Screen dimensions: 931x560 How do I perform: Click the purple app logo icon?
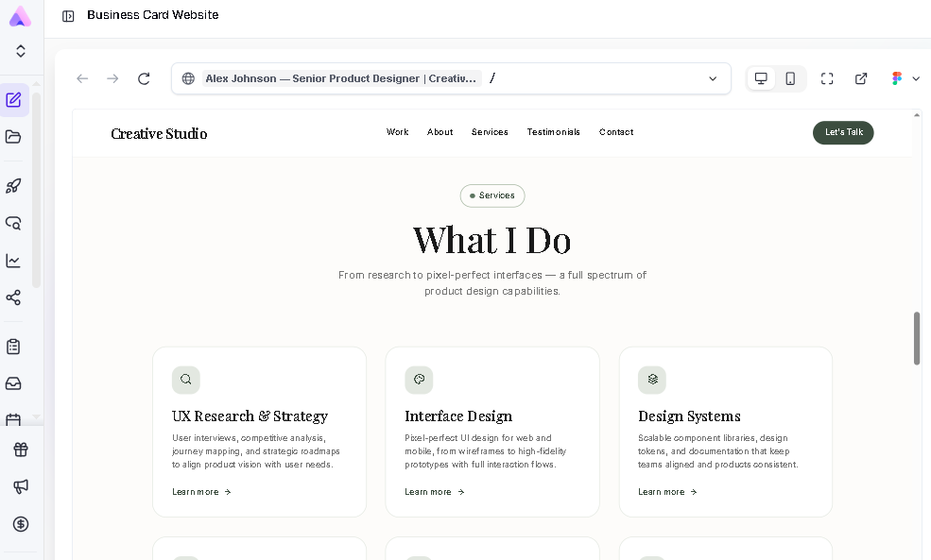tap(20, 17)
